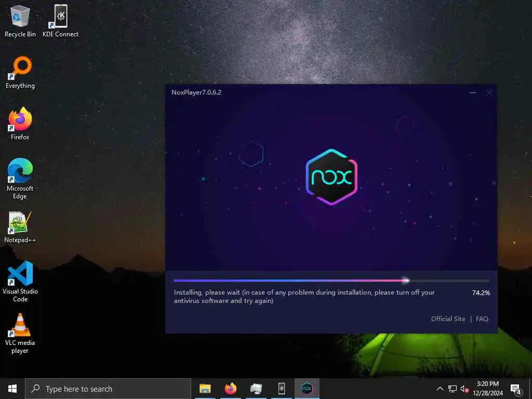Select the Firefox desktop shortcut
532x399 pixels.
point(20,124)
